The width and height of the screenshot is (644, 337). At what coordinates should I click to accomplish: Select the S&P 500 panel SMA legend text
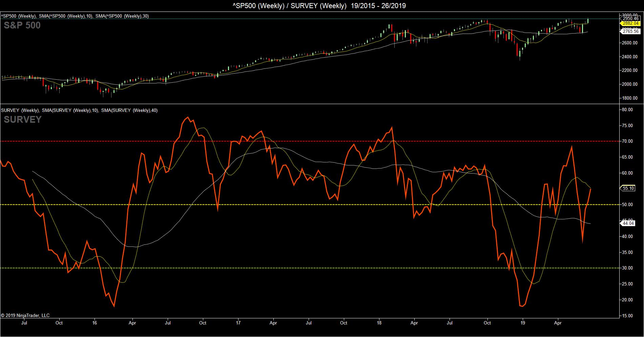pyautogui.click(x=75, y=16)
